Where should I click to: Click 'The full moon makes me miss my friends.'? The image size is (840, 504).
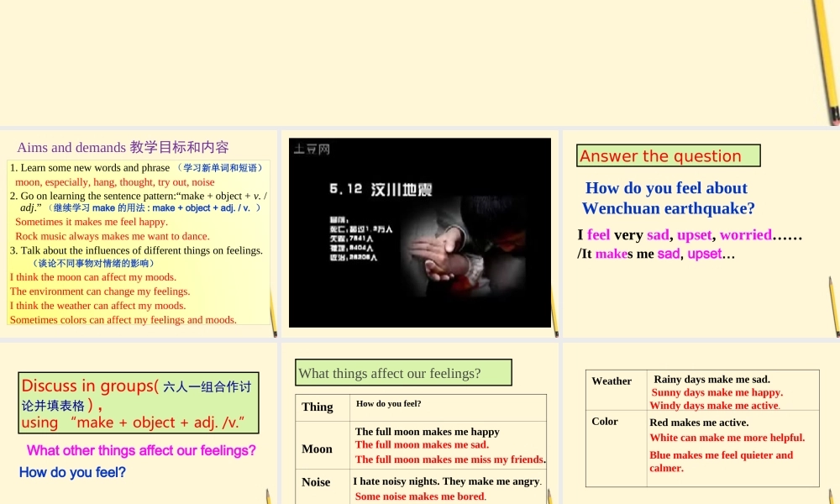450,459
